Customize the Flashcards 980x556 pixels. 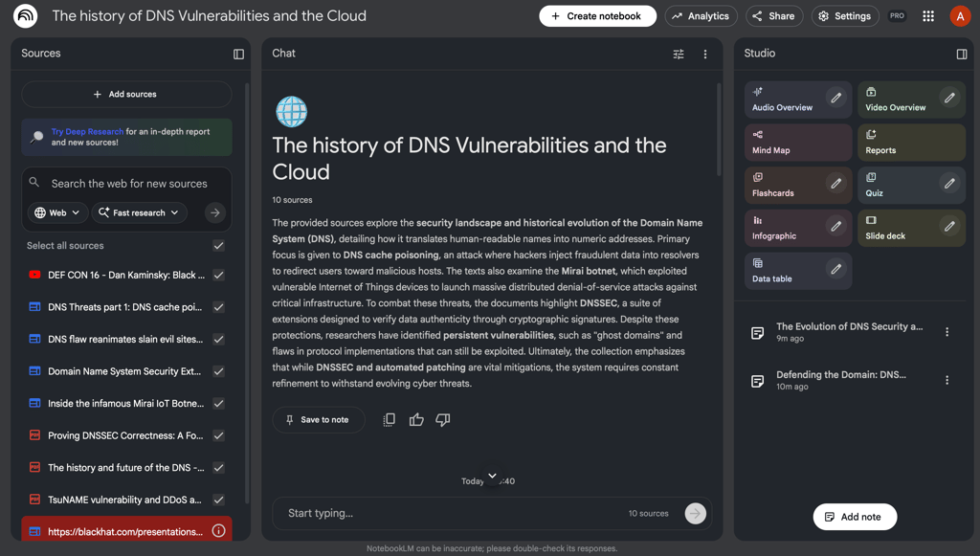click(835, 183)
